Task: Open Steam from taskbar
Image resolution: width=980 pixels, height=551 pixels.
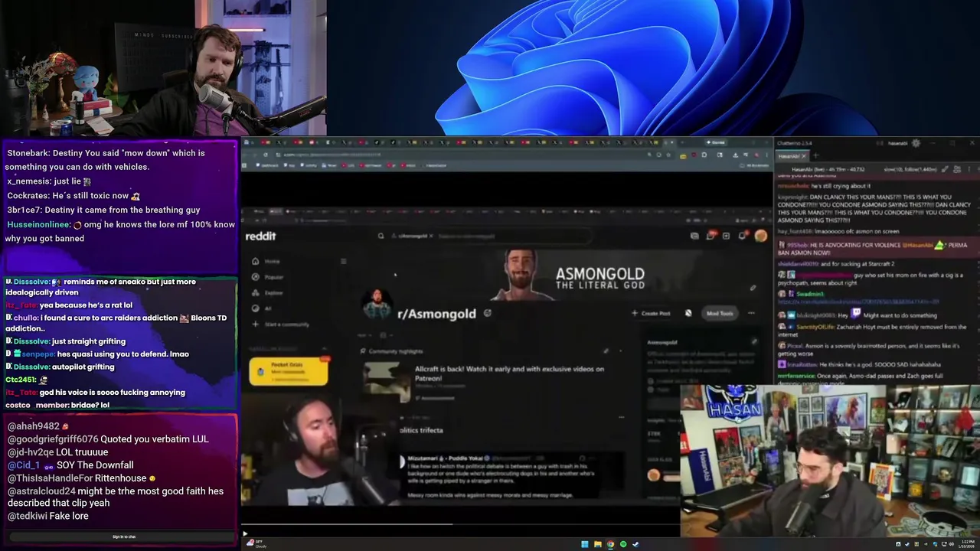Action: pos(635,544)
